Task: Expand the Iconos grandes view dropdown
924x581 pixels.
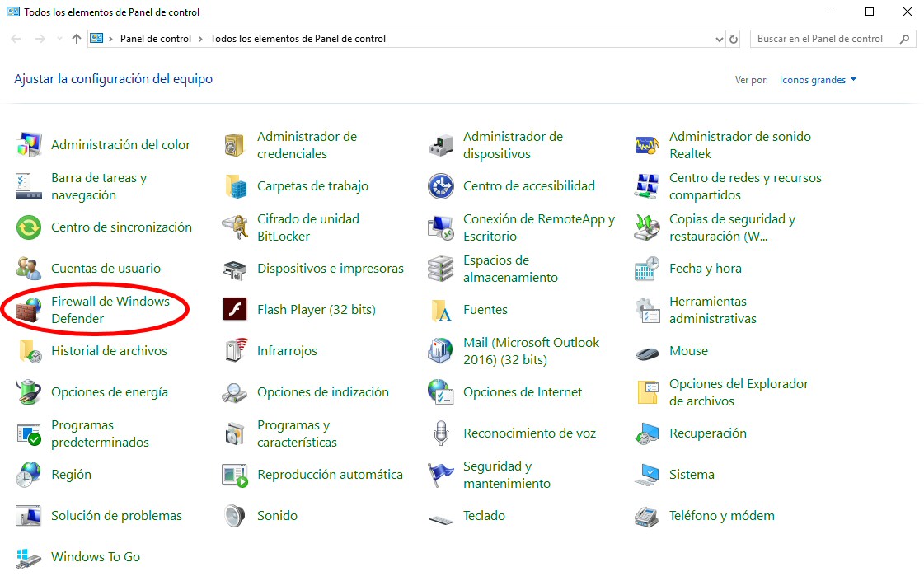Action: tap(818, 80)
